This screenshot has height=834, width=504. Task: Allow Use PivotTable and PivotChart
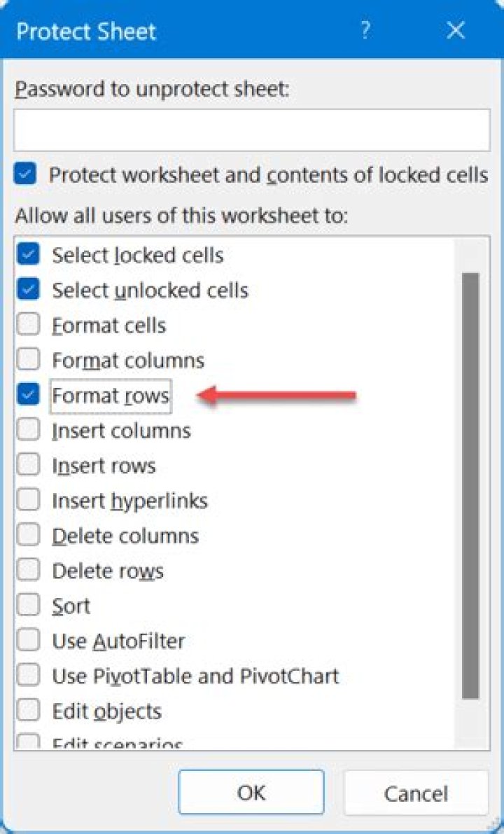tap(28, 676)
